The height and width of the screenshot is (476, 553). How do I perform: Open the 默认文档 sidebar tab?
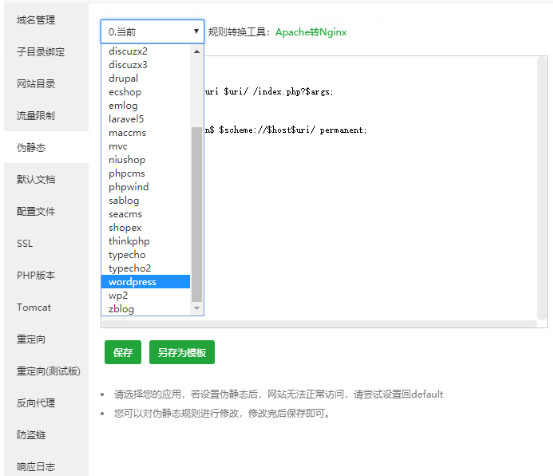coord(46,179)
